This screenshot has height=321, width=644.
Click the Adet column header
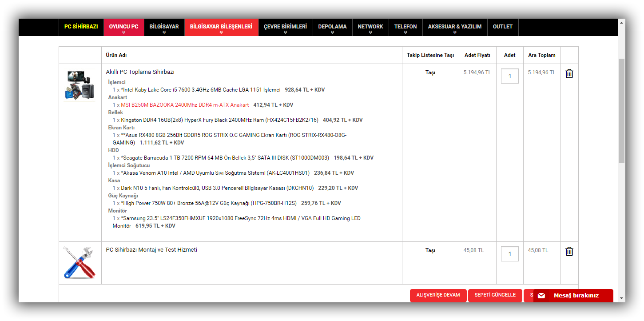pos(510,55)
